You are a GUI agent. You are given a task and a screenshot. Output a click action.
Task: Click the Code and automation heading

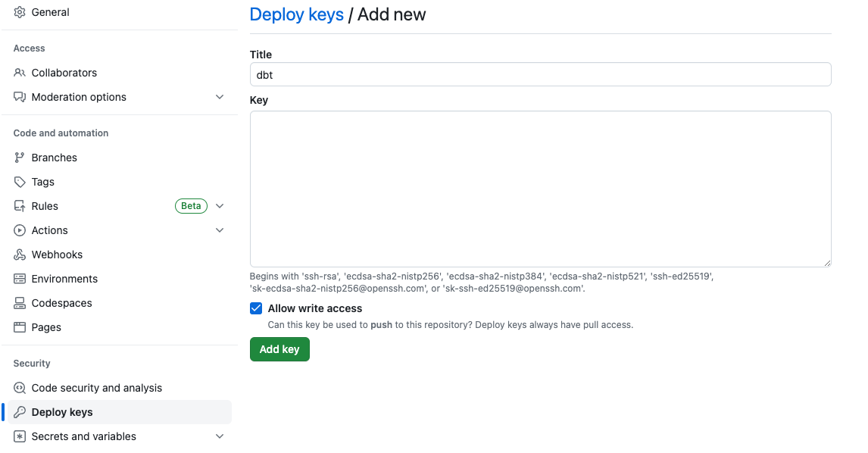pos(61,133)
